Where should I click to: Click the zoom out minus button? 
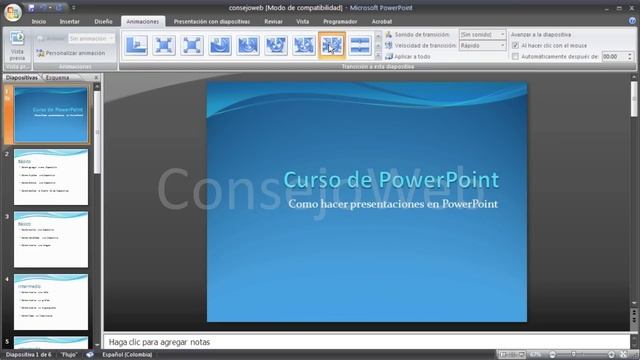552,355
